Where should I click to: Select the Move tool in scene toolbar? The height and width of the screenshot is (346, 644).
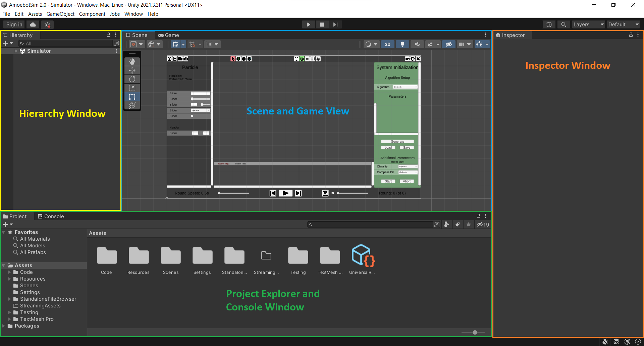pos(132,70)
